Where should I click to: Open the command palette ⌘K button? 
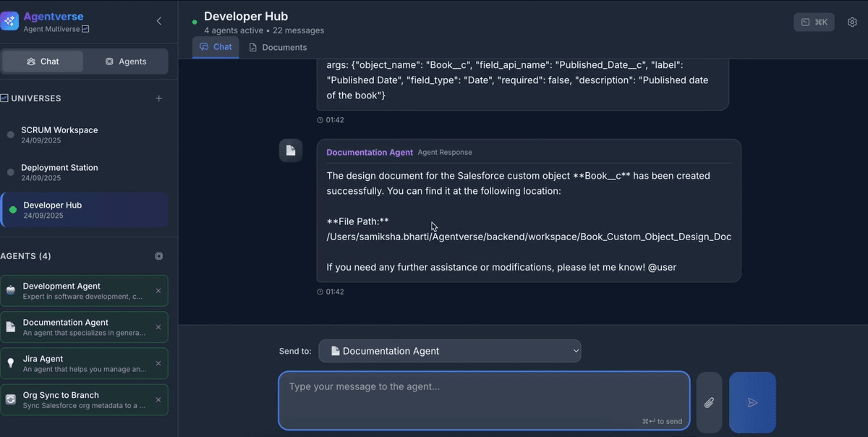pyautogui.click(x=814, y=22)
